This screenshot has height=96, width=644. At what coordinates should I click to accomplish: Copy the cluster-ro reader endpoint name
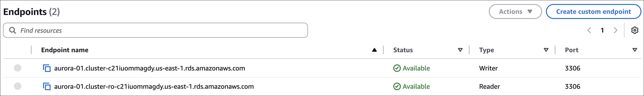[47, 87]
